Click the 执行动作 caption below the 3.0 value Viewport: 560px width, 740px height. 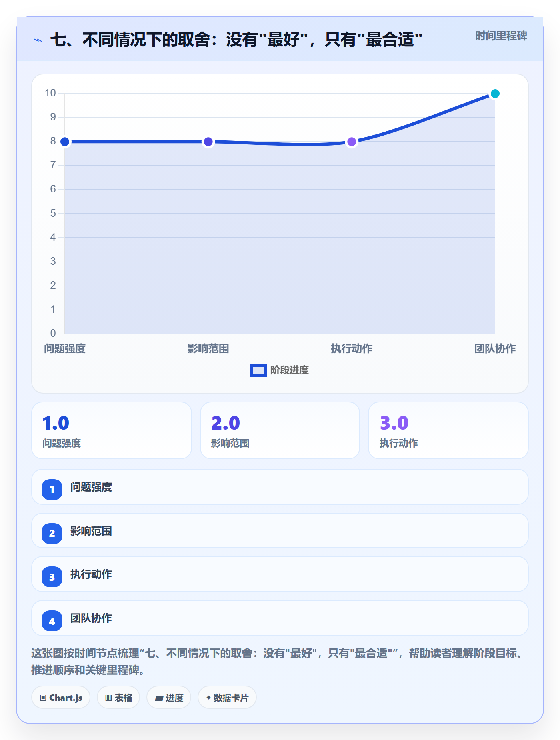(399, 443)
